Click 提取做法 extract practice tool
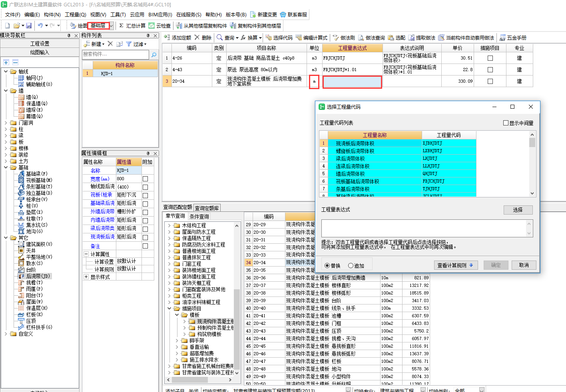This screenshot has width=566, height=392. [x=422, y=38]
